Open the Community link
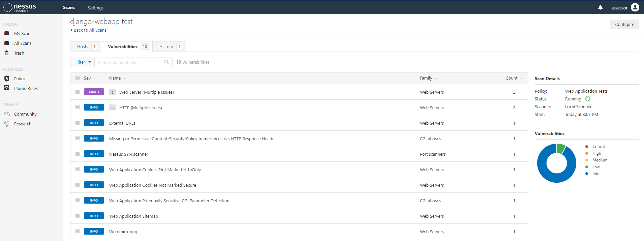This screenshot has width=644, height=241. click(25, 114)
